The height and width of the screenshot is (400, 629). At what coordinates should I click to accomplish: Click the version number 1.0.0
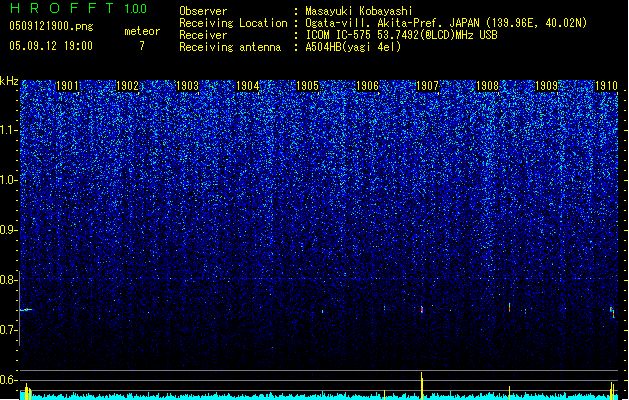[136, 8]
